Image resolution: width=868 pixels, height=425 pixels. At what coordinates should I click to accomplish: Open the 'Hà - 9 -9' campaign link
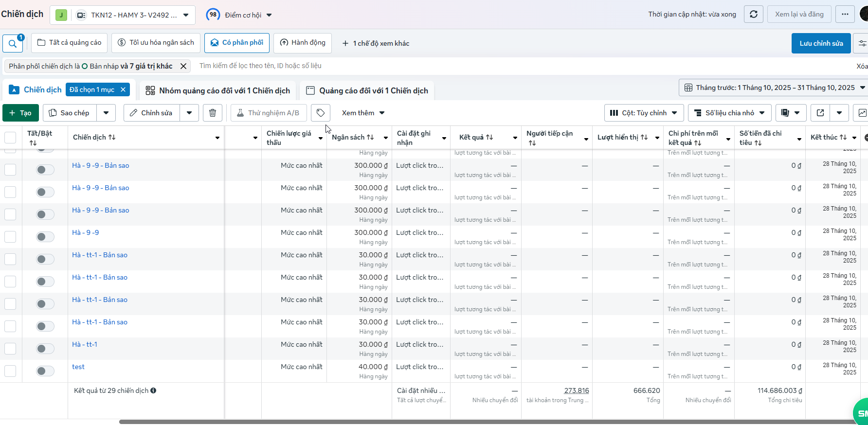[86, 232]
